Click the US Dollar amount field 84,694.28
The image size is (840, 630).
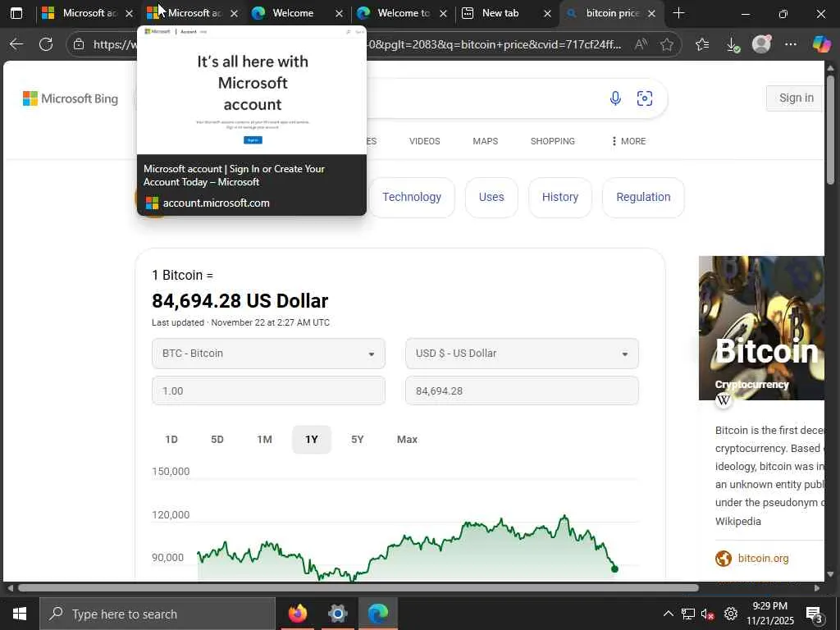tap(522, 390)
